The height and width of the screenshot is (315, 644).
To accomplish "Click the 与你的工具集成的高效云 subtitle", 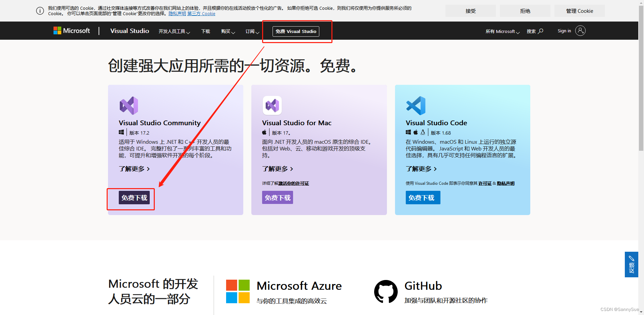I will pos(292,301).
